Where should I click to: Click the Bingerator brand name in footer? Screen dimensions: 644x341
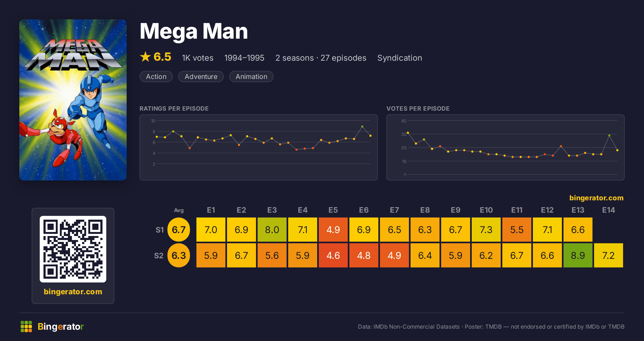61,327
